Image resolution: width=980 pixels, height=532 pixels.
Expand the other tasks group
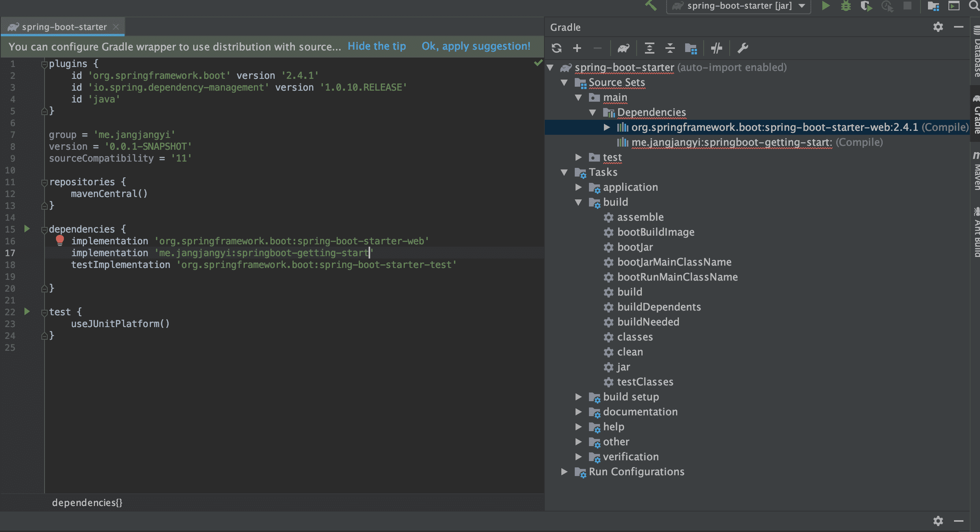pyautogui.click(x=578, y=442)
